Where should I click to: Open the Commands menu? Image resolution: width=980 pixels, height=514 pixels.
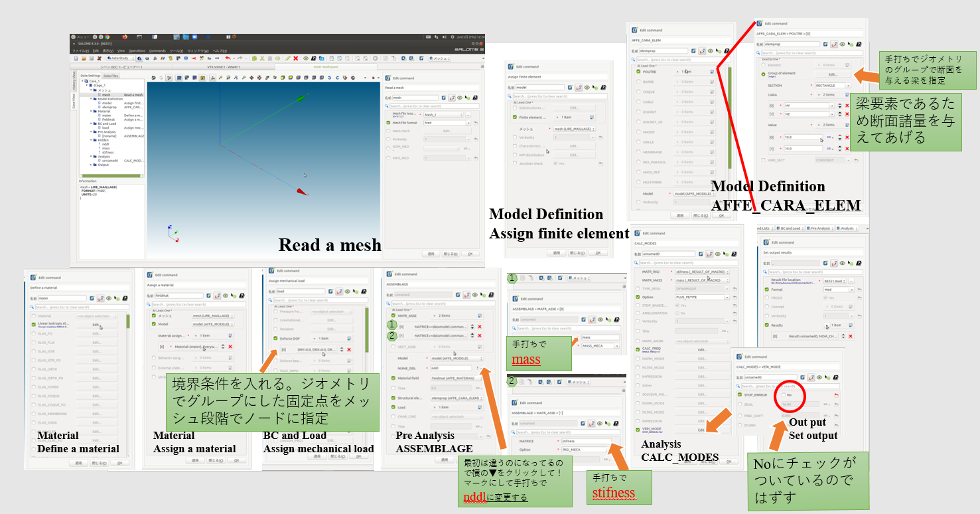point(157,51)
